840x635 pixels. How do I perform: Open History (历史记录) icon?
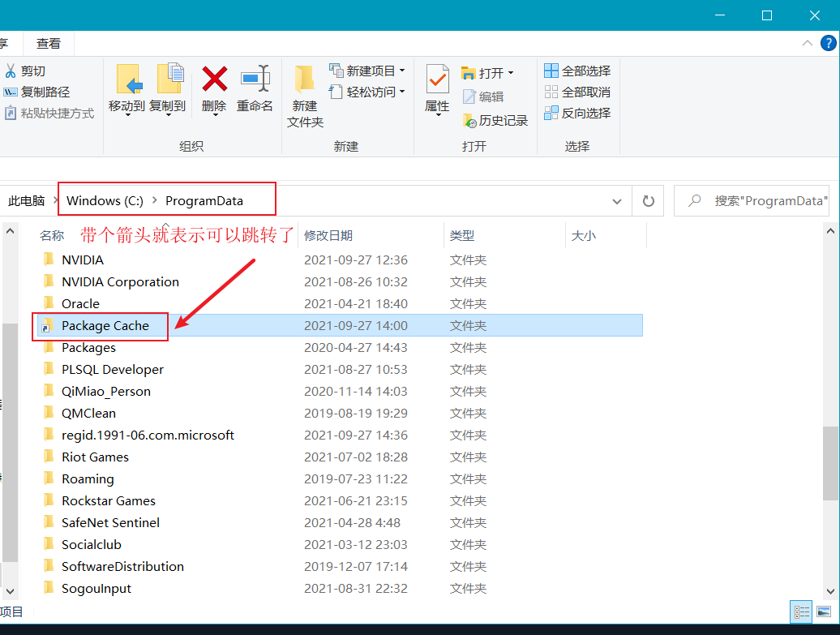469,121
